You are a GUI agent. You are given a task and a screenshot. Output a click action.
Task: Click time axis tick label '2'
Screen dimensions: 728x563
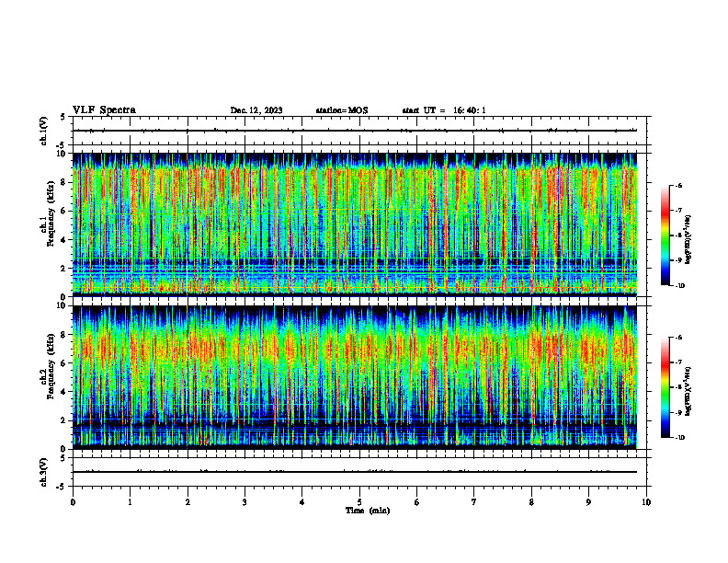tap(188, 502)
